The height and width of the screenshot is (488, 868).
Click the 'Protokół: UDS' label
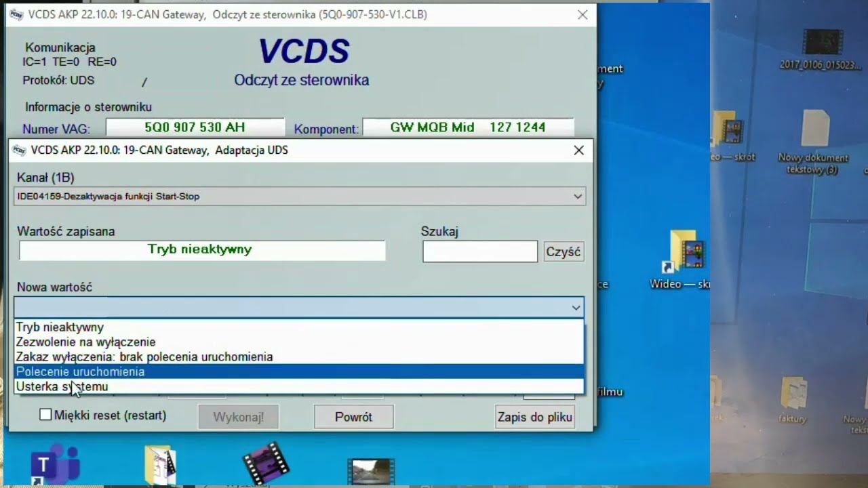[x=58, y=80]
